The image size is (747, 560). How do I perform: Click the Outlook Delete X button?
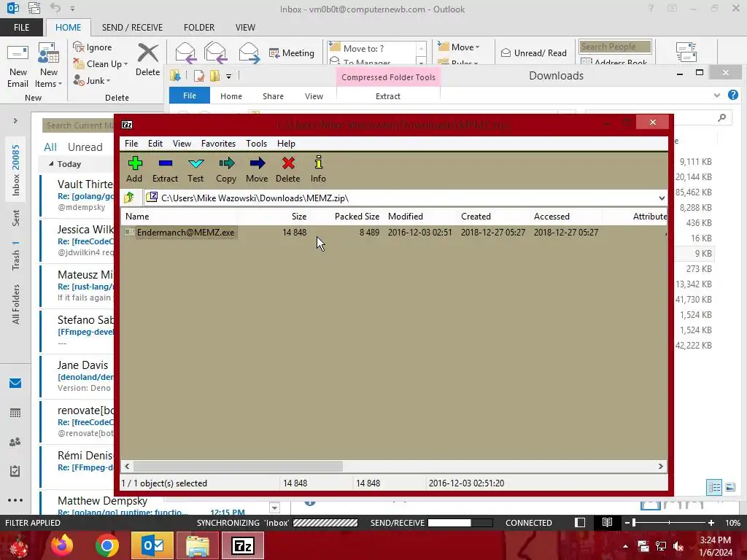[147, 60]
